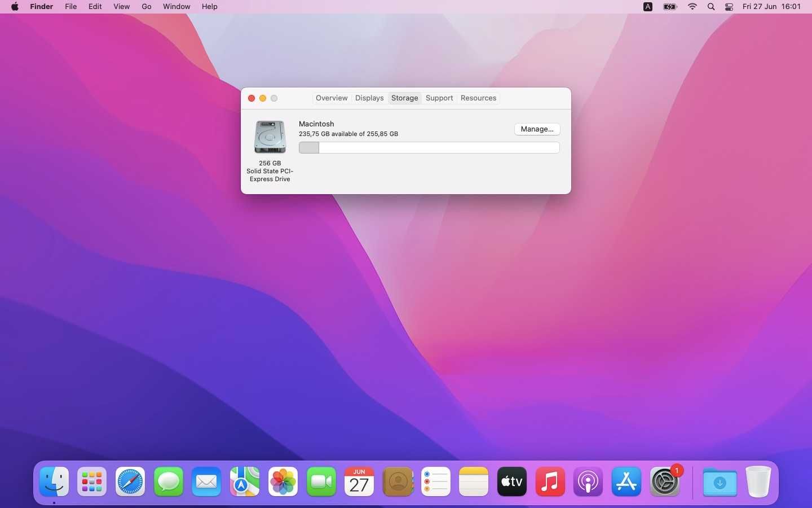
Task: Click the Manage... storage button
Action: [x=537, y=129]
